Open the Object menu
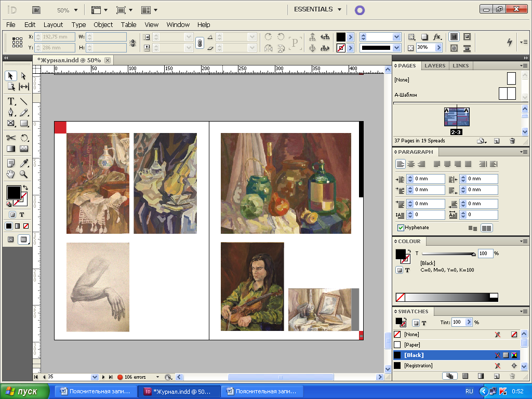The image size is (532, 399). (x=103, y=25)
